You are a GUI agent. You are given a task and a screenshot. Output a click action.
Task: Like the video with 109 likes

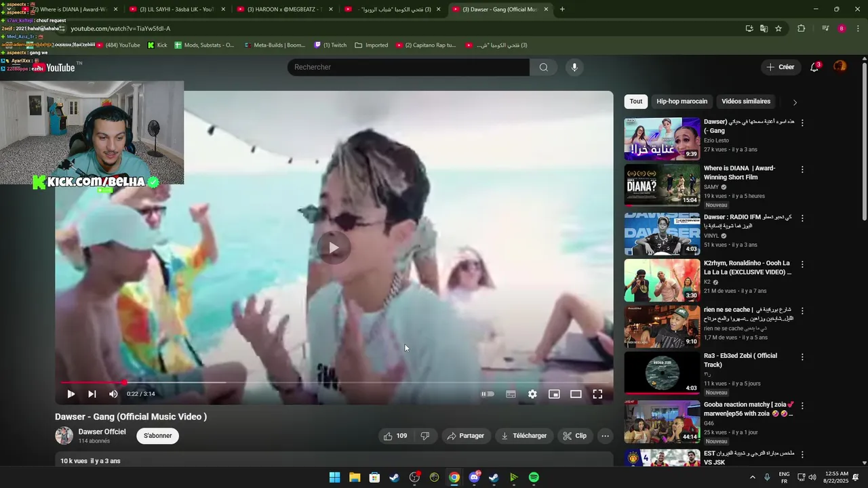click(x=395, y=436)
